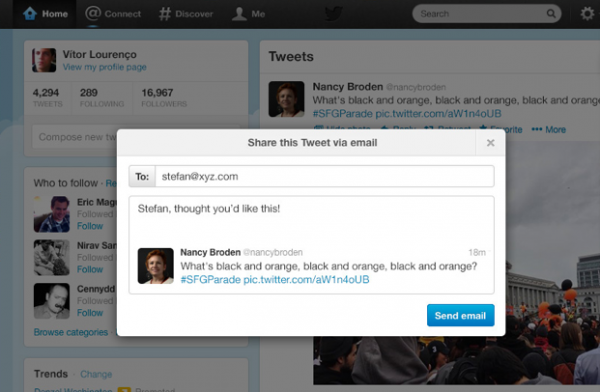Click the @ icon for Connect
Screen dimensions: 600x392
click(93, 13)
